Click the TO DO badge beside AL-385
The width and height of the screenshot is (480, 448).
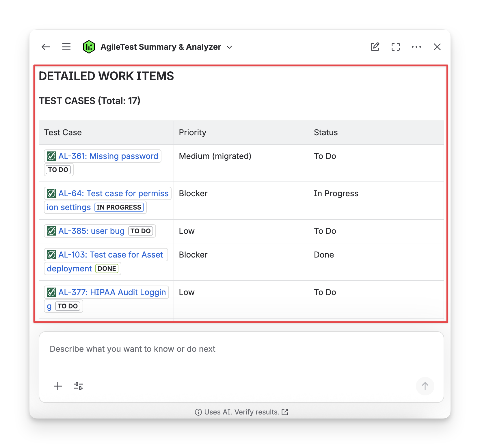140,231
